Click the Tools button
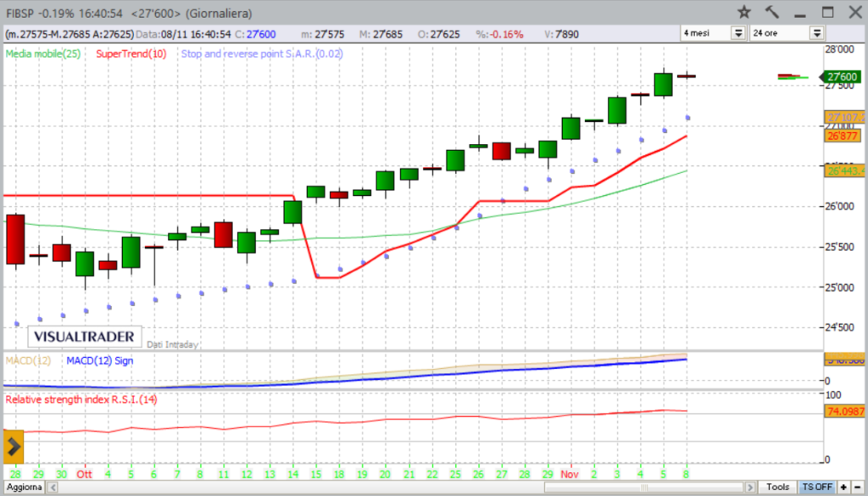 coord(778,488)
